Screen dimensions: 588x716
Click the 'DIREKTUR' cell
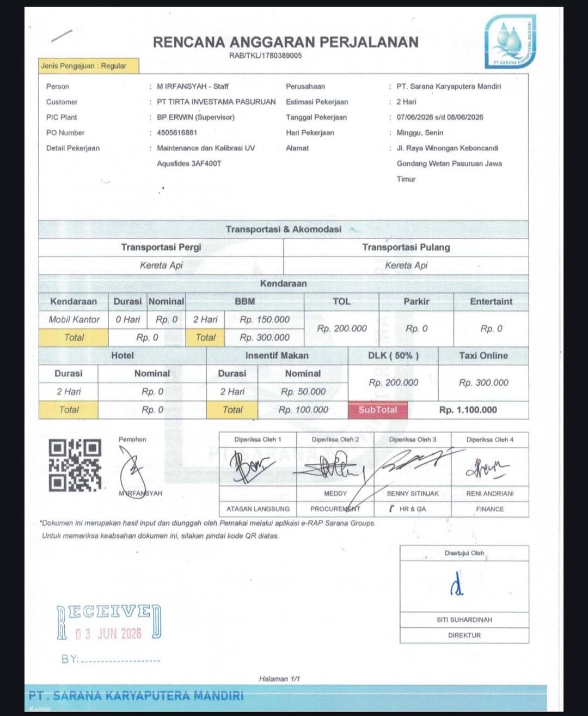tap(464, 635)
